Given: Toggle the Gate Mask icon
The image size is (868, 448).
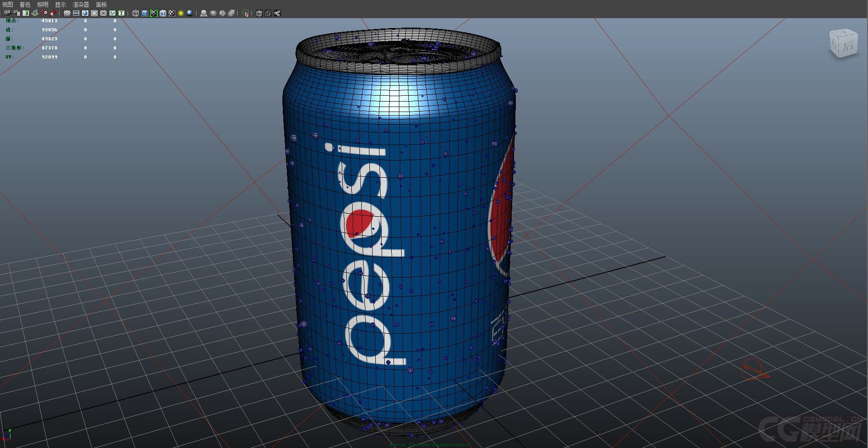Looking at the screenshot, I should click(x=94, y=13).
